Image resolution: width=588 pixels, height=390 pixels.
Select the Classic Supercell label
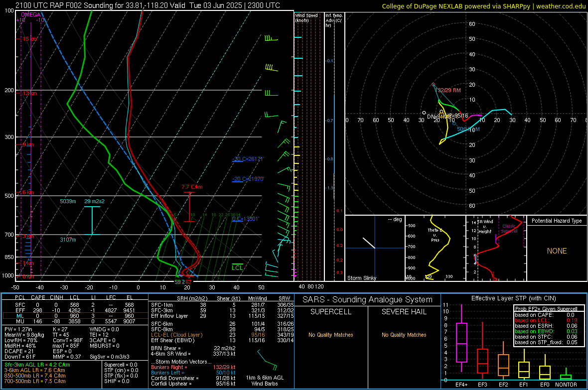pos(509,229)
